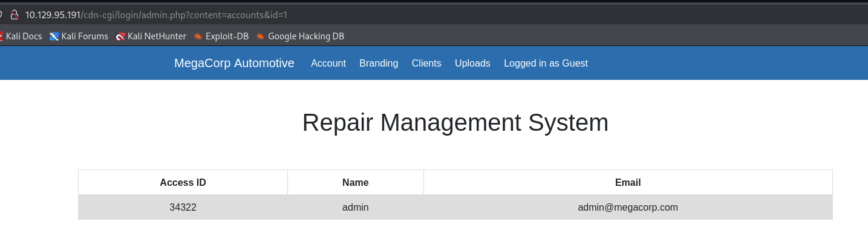Image resolution: width=868 pixels, height=247 pixels.
Task: Click the Access ID column header
Action: (x=183, y=182)
